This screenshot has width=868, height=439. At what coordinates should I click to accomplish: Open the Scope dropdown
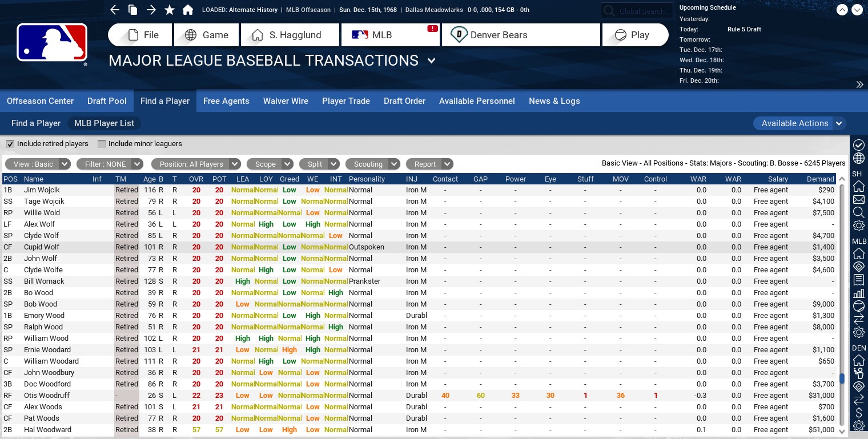tap(270, 164)
